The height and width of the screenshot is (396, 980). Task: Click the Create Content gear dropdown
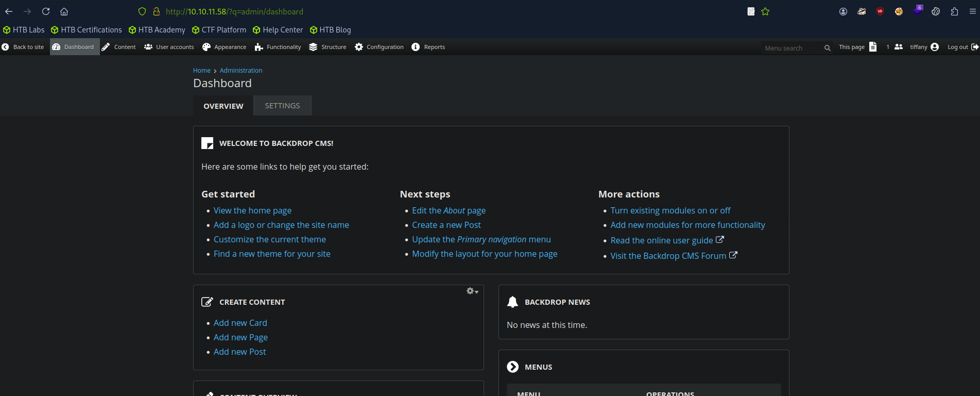[x=472, y=291]
